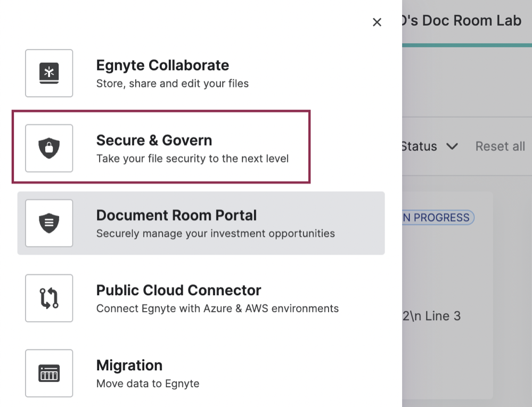The height and width of the screenshot is (407, 532).
Task: Click the Doc Room Lab page title
Action: click(x=462, y=21)
